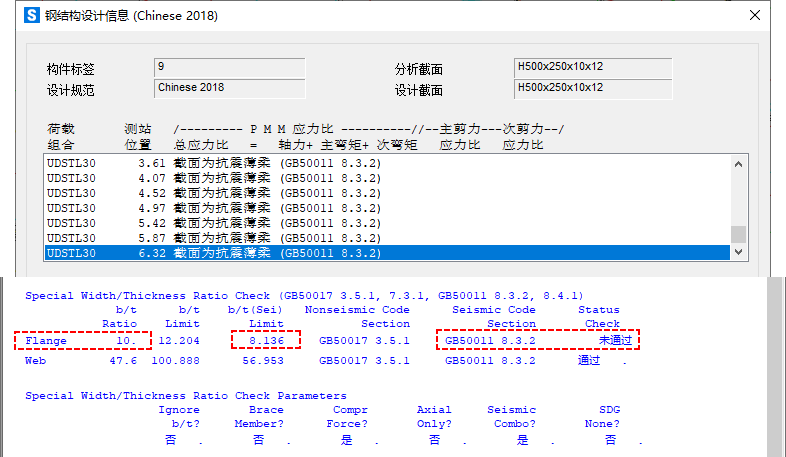
Task: Click the scroll down arrow of load list
Action: click(x=739, y=254)
